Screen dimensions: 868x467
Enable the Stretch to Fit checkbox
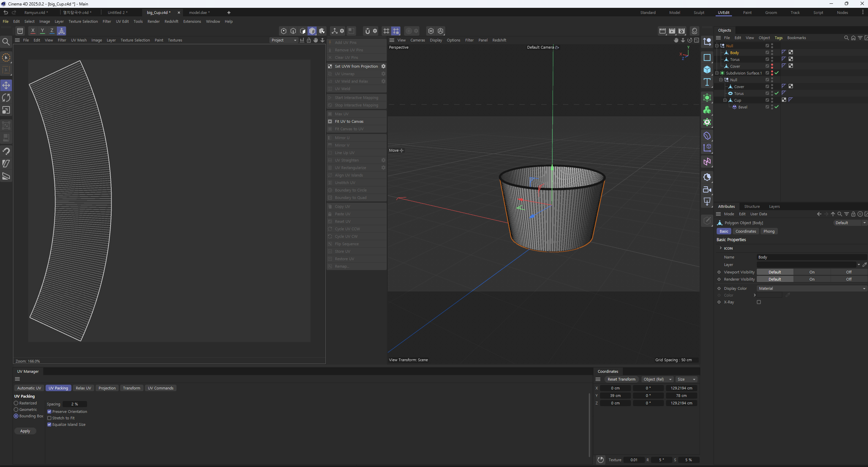[49, 418]
